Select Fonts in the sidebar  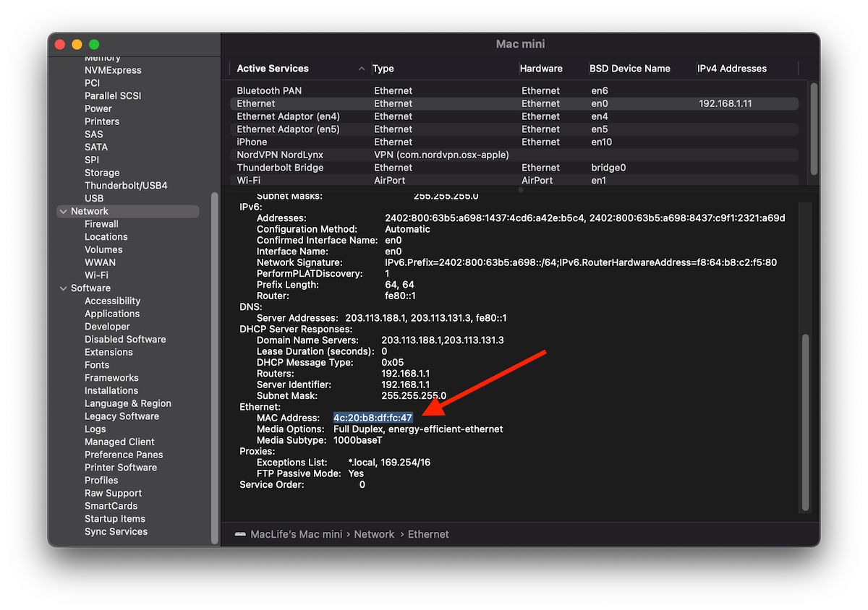pos(96,365)
